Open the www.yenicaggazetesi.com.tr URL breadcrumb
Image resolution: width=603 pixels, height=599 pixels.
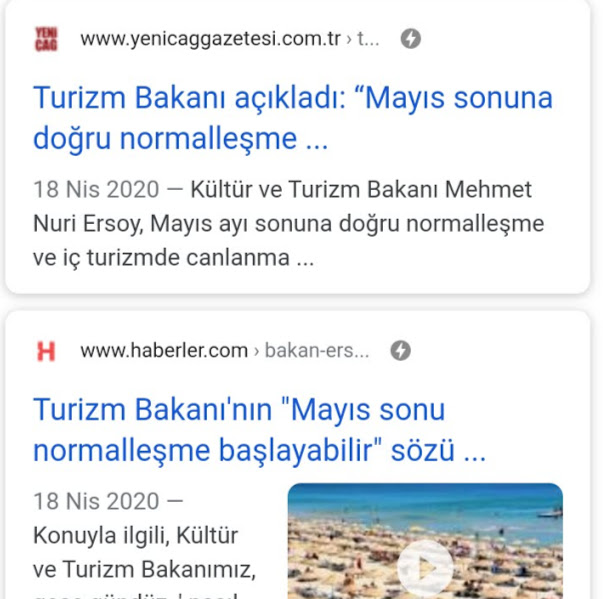tap(210, 39)
